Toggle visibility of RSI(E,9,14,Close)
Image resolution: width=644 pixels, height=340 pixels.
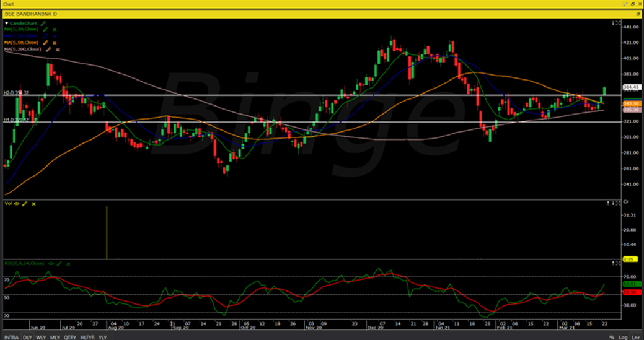tap(51, 263)
